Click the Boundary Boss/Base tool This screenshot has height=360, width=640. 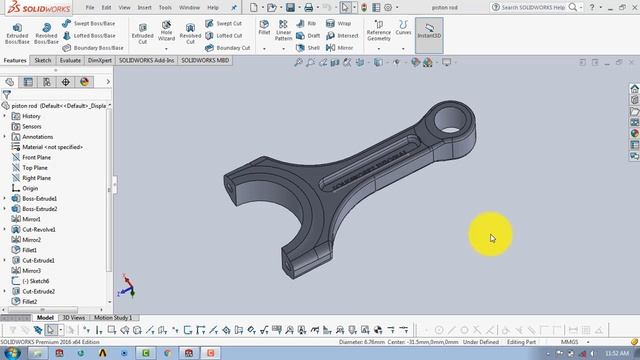click(93, 48)
